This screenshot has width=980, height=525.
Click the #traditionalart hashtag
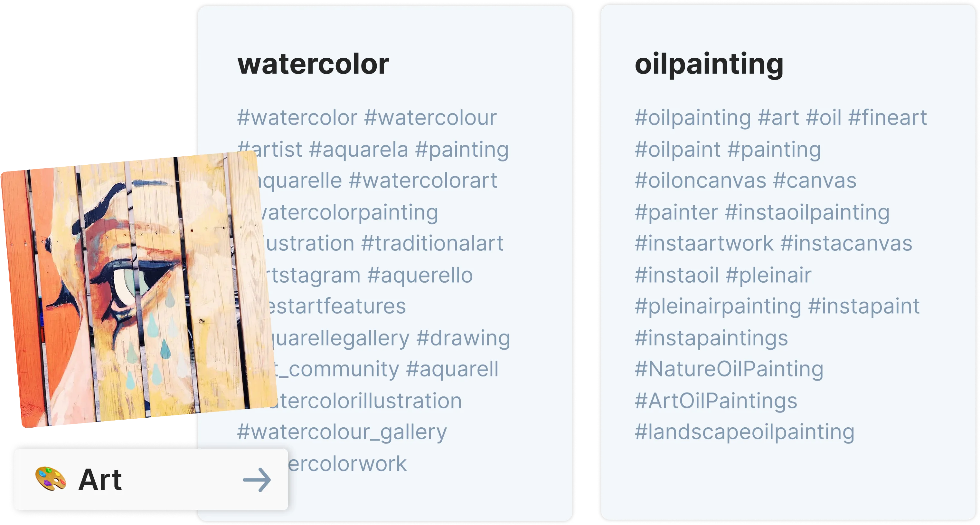click(432, 243)
